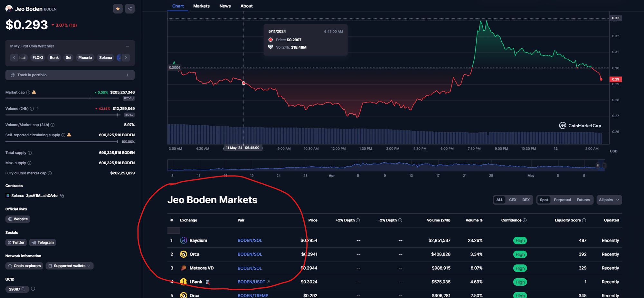Click the mini overview timeline chart

(386, 165)
